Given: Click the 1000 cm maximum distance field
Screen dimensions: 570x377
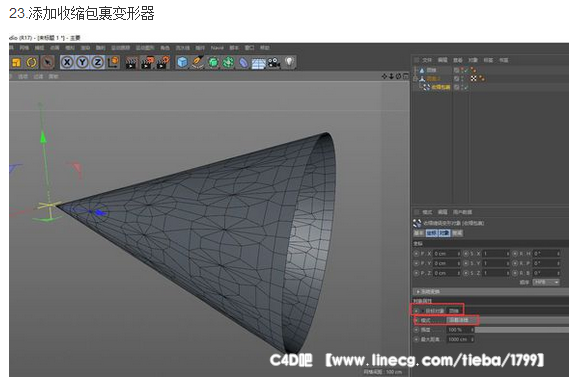Looking at the screenshot, I should (x=460, y=339).
